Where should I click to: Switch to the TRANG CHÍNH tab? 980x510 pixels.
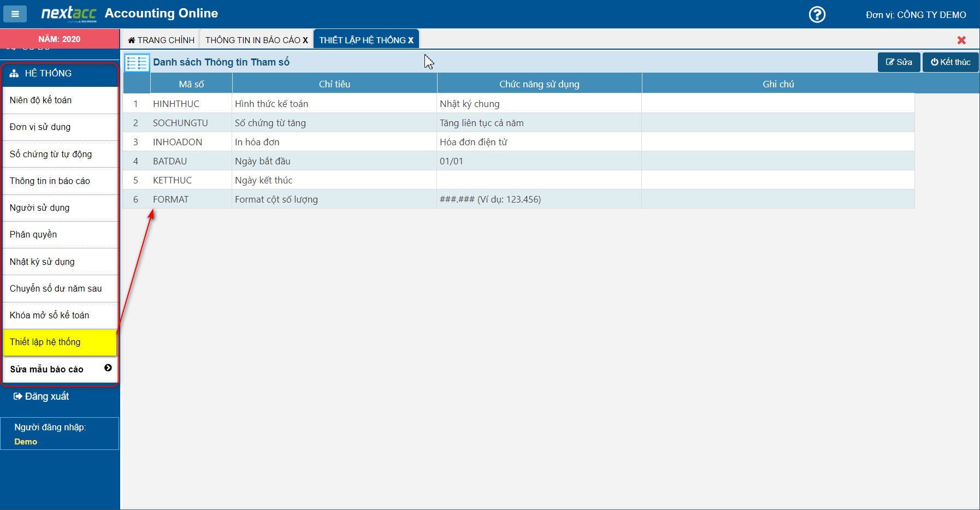tap(161, 40)
